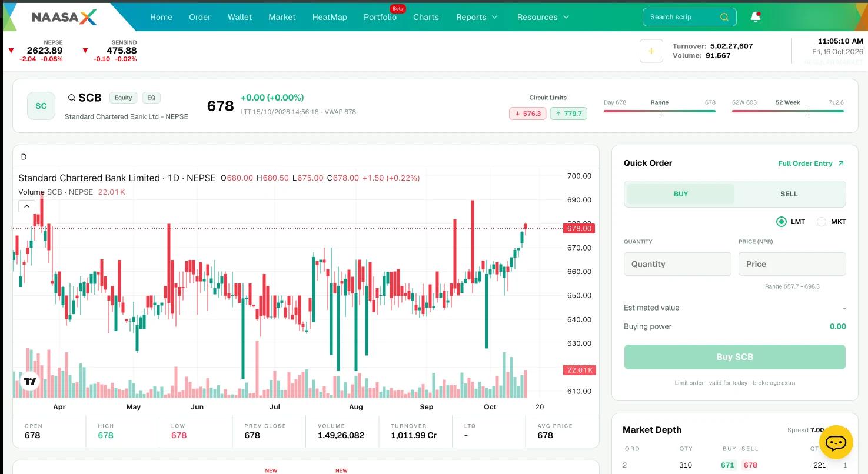
Task: Click the NAASA X logo
Action: pos(64,17)
